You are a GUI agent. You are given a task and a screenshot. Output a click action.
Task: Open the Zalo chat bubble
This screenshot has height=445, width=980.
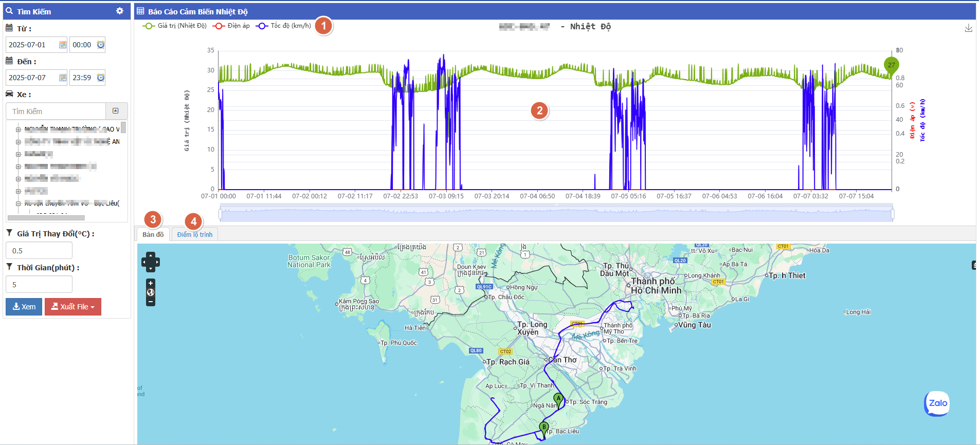tap(937, 403)
